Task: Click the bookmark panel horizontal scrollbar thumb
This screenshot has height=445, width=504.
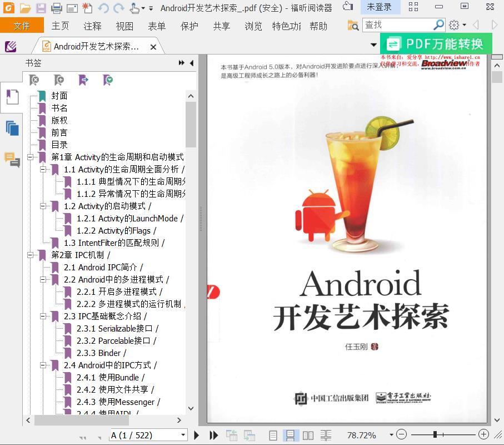Action: coord(81,420)
